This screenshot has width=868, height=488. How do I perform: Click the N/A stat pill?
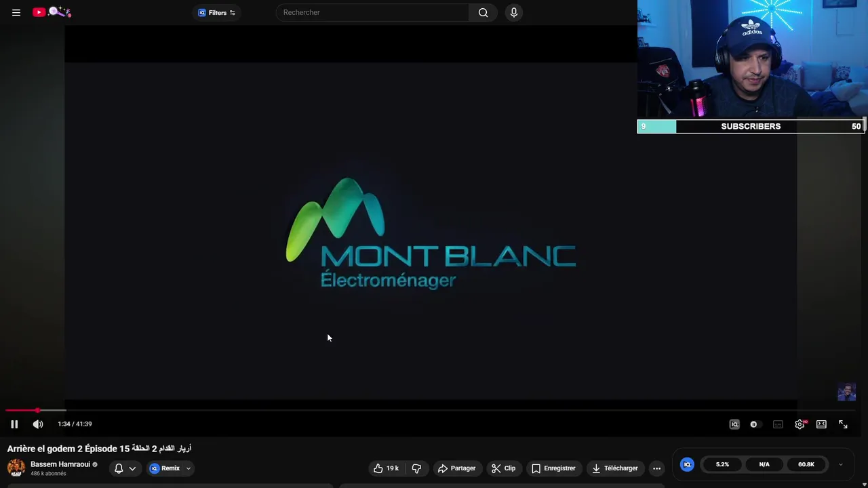pyautogui.click(x=764, y=464)
